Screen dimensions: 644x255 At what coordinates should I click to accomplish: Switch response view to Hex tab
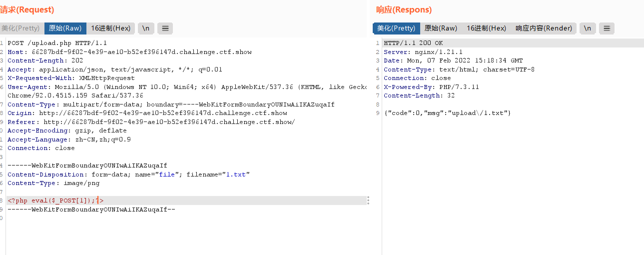tap(487, 28)
